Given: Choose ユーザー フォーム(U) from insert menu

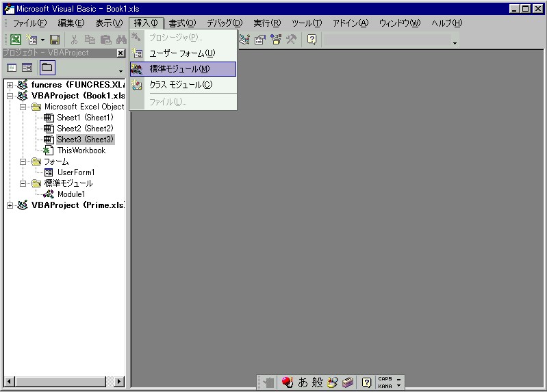Looking at the screenshot, I should click(x=183, y=53).
